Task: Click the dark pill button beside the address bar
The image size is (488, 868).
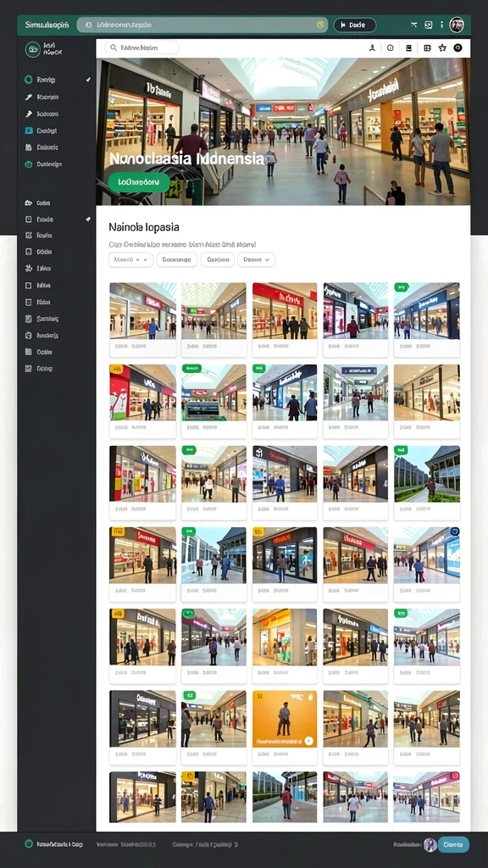Action: [x=354, y=25]
